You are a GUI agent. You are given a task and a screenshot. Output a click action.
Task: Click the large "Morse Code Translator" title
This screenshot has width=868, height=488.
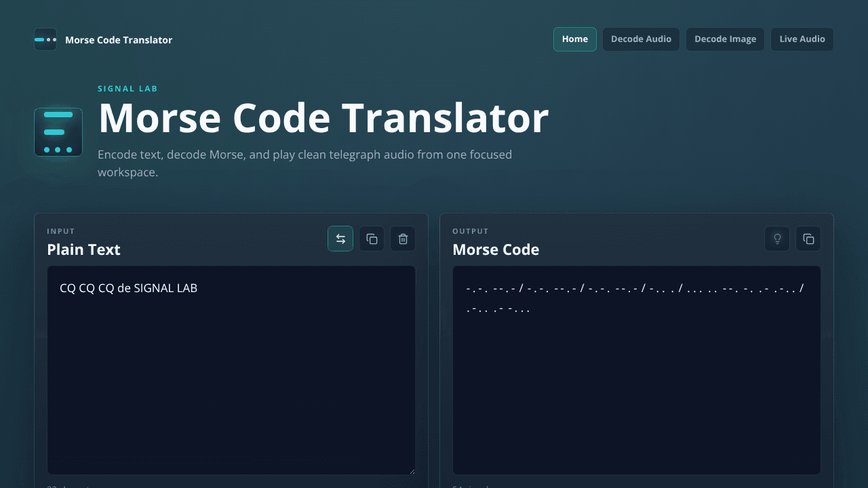(323, 118)
